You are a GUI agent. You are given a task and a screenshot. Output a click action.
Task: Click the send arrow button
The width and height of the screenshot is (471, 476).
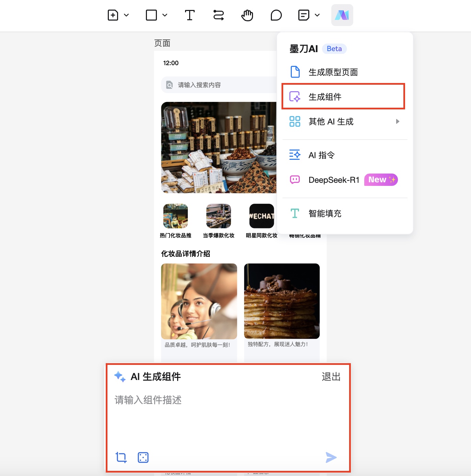click(x=331, y=457)
